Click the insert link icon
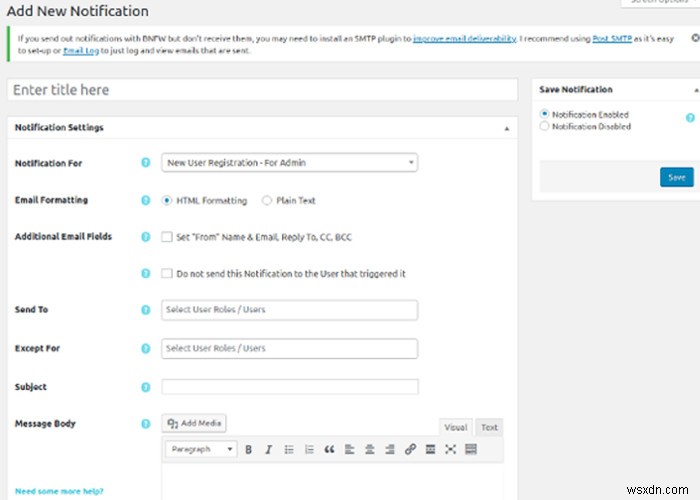This screenshot has height=500, width=700. pos(411,450)
